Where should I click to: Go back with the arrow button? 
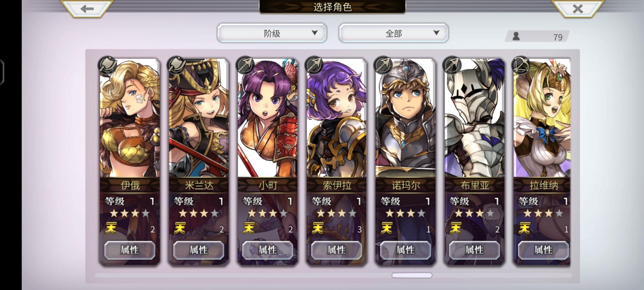pyautogui.click(x=87, y=9)
